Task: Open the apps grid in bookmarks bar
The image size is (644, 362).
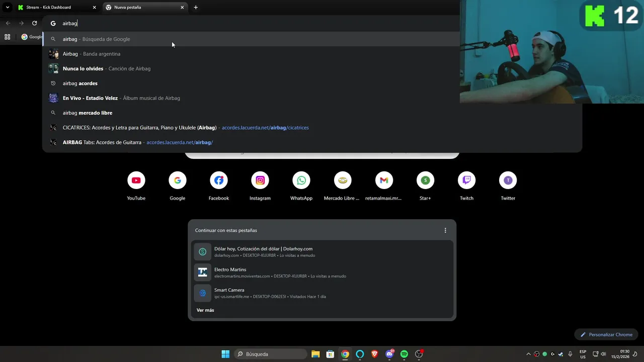Action: 8,37
